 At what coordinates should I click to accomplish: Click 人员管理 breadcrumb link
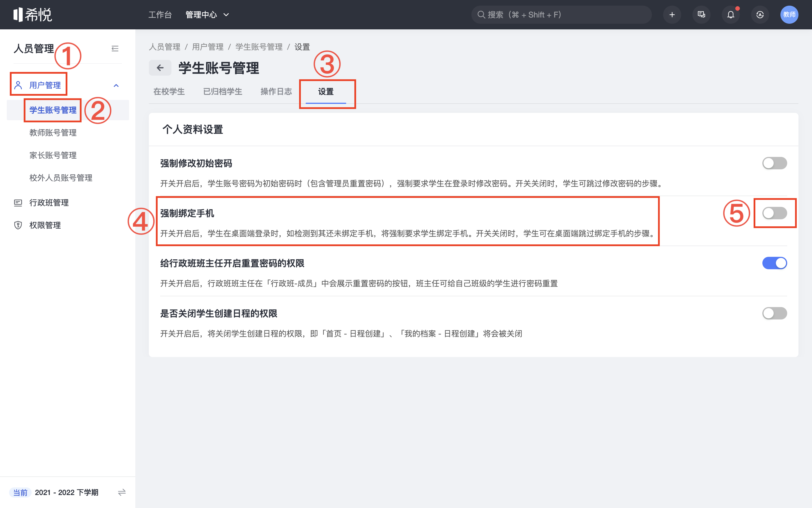pyautogui.click(x=165, y=47)
